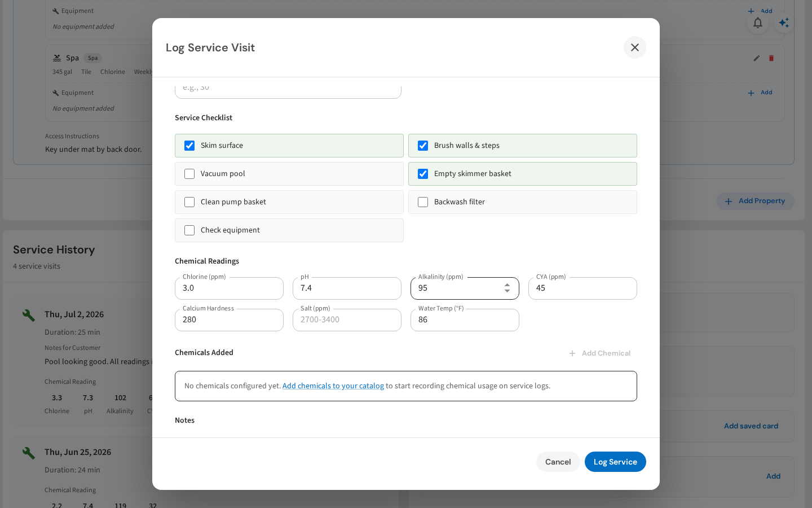Click the Add saved card link
Screen dimensions: 812x508
pyautogui.click(x=751, y=426)
